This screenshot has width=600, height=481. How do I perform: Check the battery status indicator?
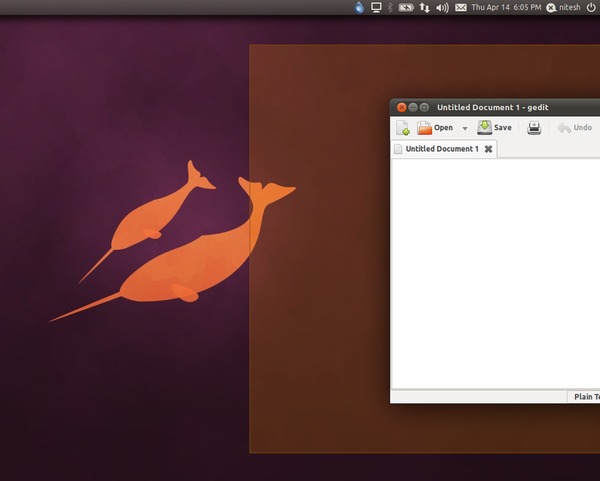point(406,7)
